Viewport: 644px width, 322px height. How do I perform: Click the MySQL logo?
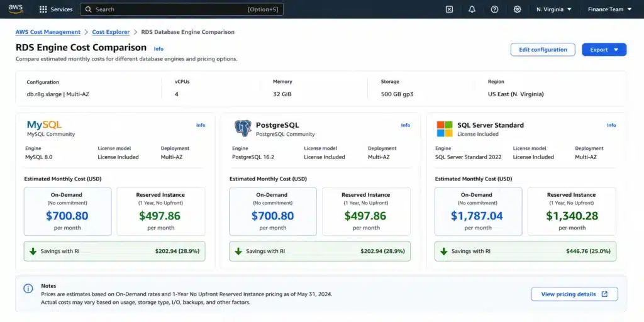pyautogui.click(x=45, y=125)
